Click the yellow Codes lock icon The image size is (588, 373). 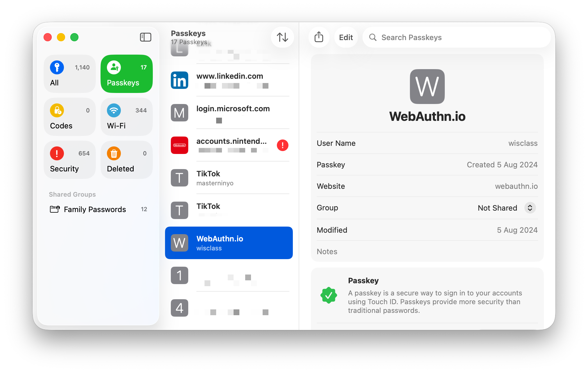point(57,110)
